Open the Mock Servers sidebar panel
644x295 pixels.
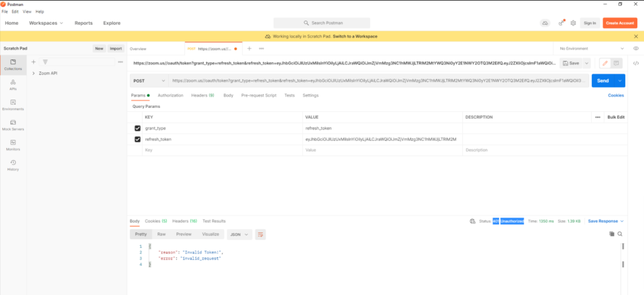coord(13,125)
